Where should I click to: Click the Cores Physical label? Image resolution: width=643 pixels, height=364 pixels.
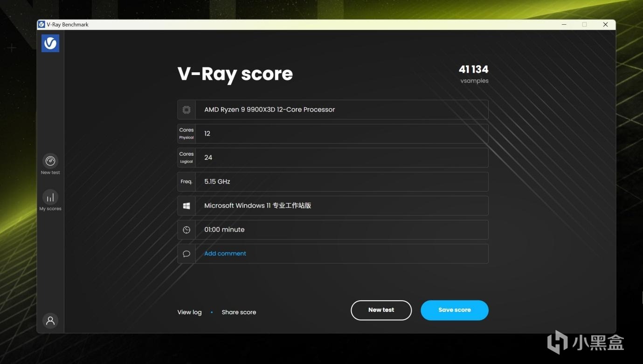pos(187,133)
